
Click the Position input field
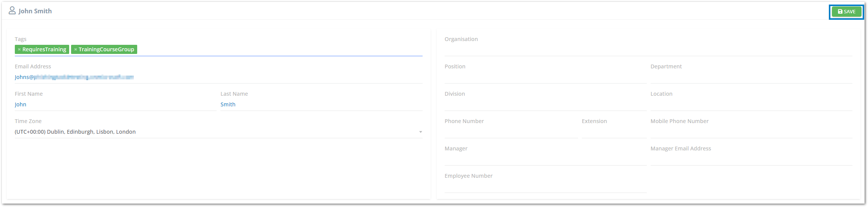pos(545,77)
